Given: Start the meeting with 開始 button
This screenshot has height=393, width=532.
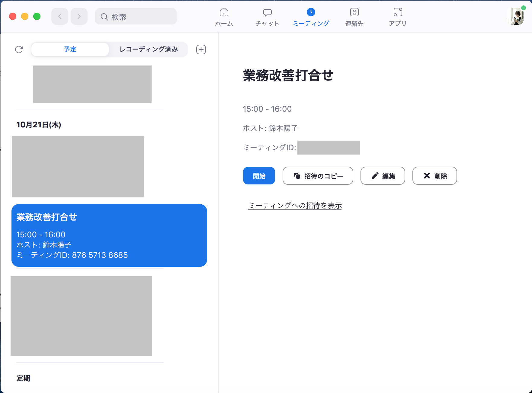Looking at the screenshot, I should 259,176.
